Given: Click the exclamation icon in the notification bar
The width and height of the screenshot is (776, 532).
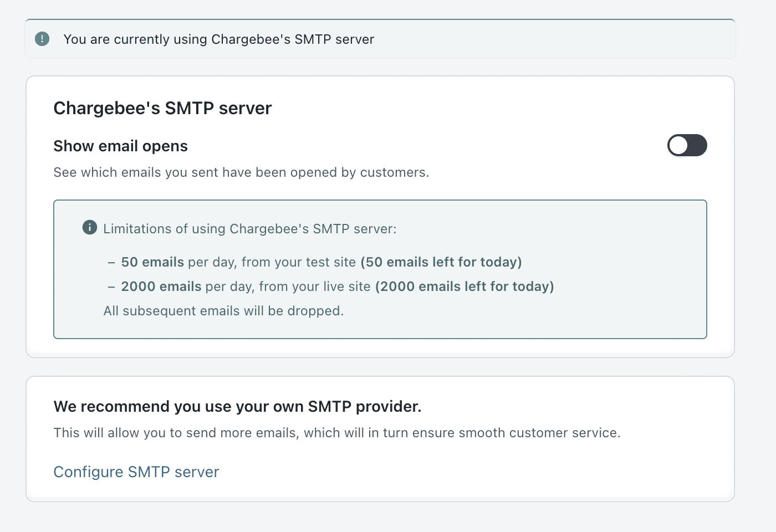Looking at the screenshot, I should click(x=42, y=39).
